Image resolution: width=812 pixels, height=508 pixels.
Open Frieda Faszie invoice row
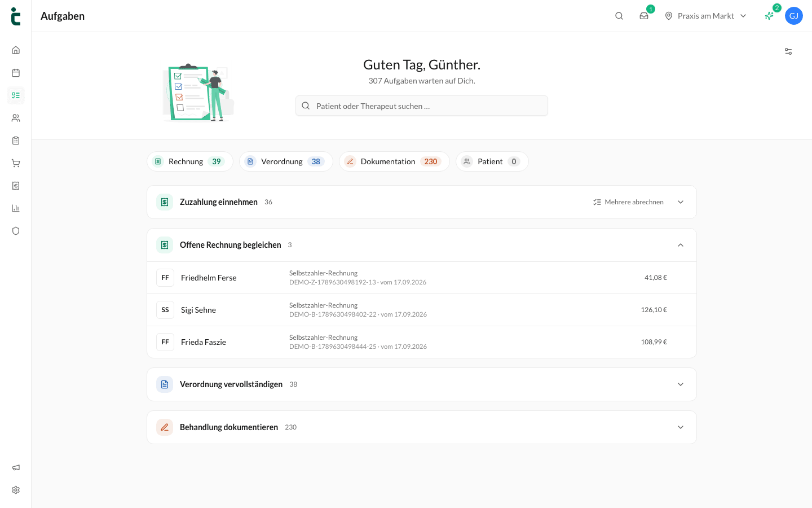coord(422,342)
